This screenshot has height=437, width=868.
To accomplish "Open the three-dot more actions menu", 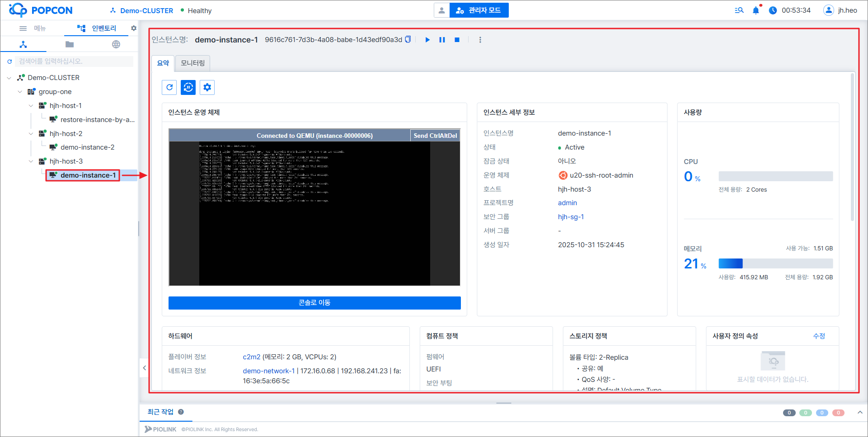I will click(480, 40).
